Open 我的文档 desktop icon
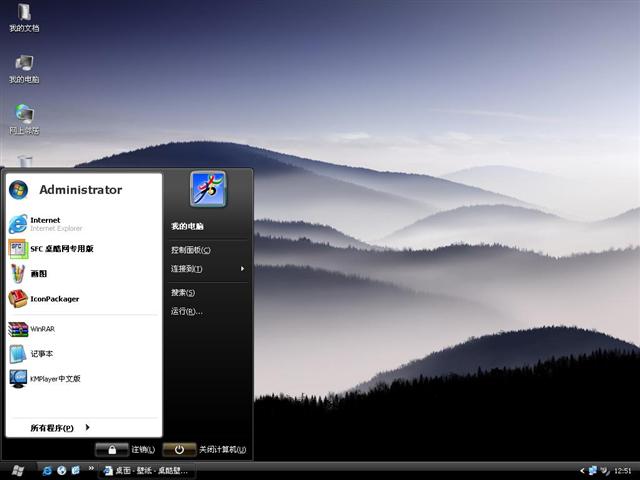This screenshot has width=640, height=480. pos(24,17)
